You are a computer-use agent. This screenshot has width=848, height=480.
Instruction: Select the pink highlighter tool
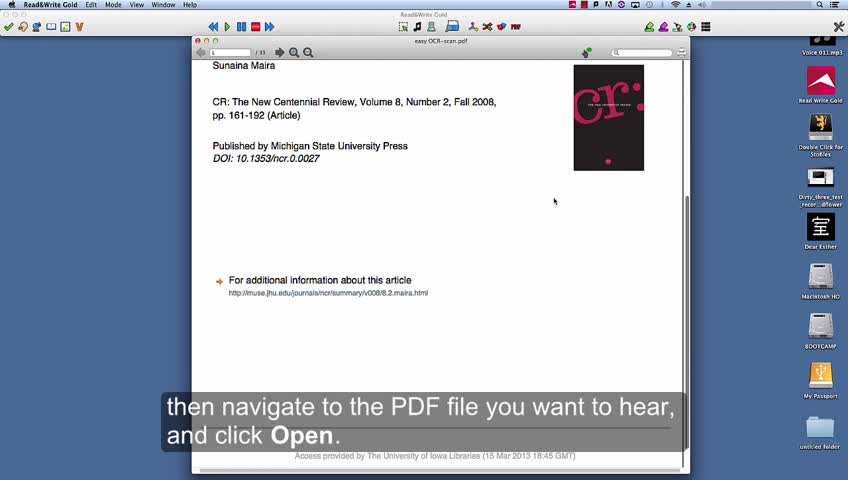click(663, 26)
